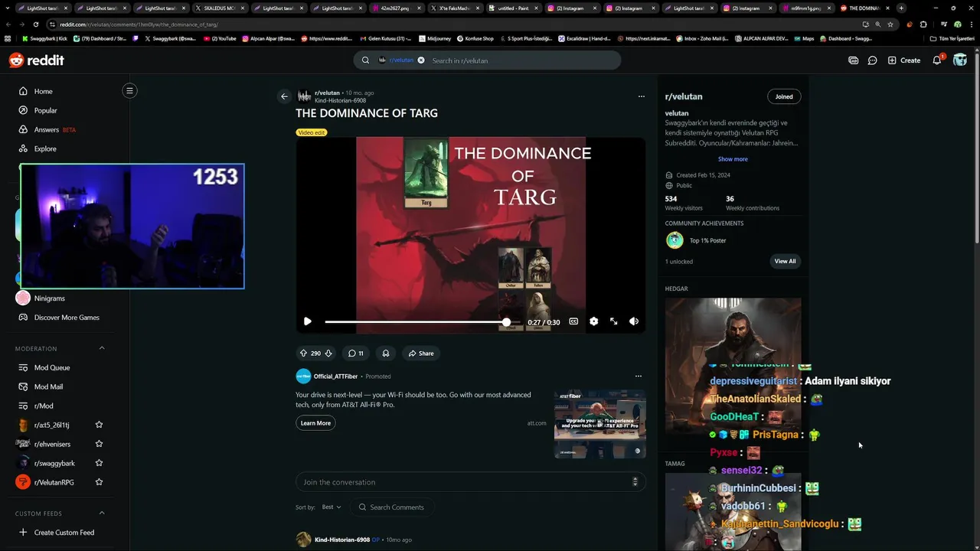Go back with the post's back arrow

click(284, 96)
